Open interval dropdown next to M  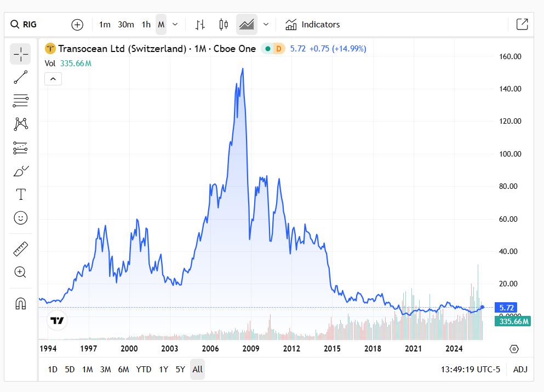[175, 25]
